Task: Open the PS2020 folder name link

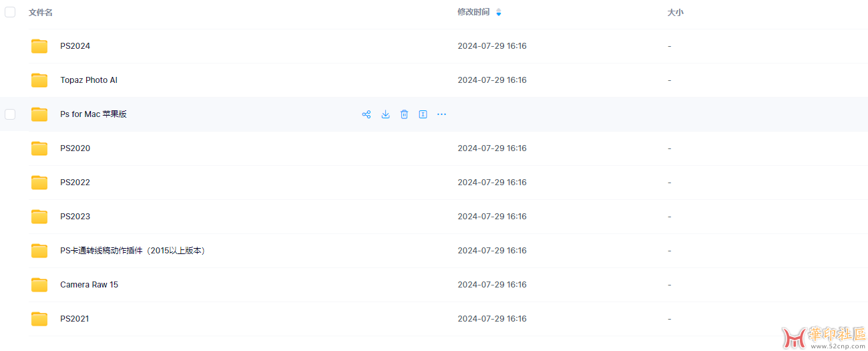Action: point(75,148)
